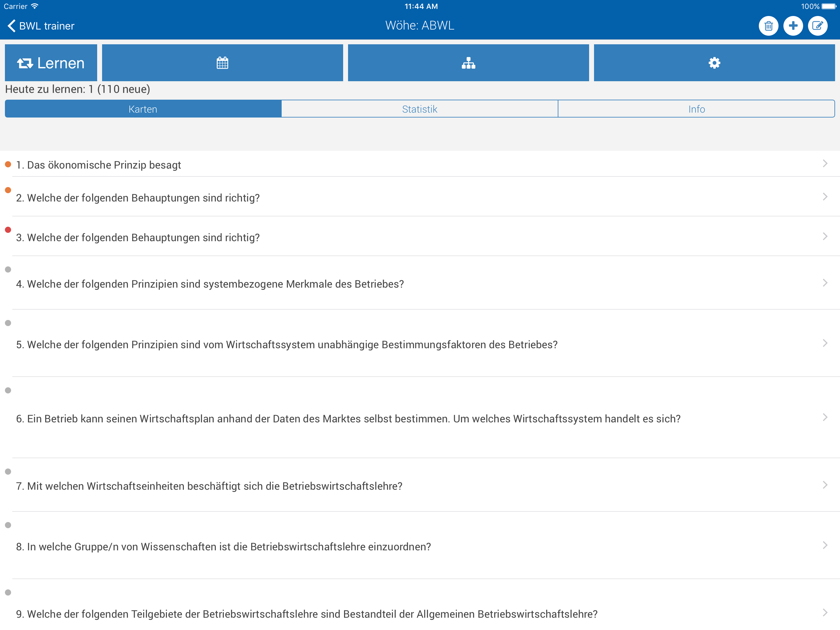Viewport: 840px width, 630px height.
Task: Tap the edit pencil icon
Action: pyautogui.click(x=818, y=26)
